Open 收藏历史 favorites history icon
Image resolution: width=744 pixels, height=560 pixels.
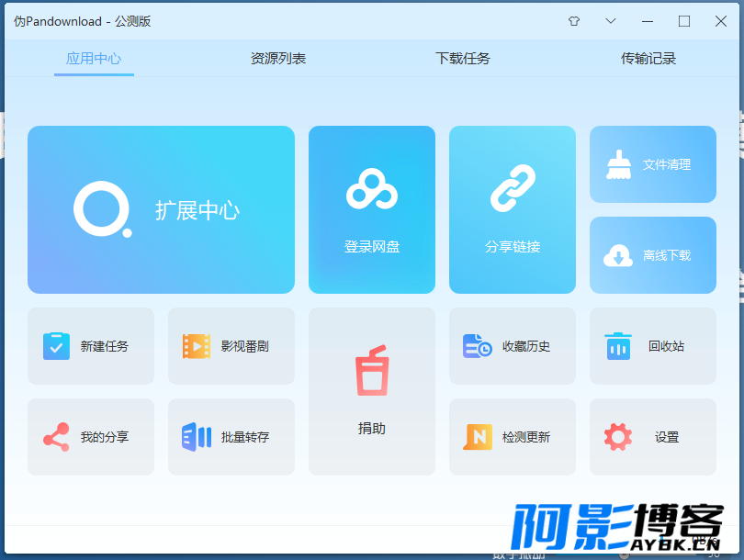478,346
